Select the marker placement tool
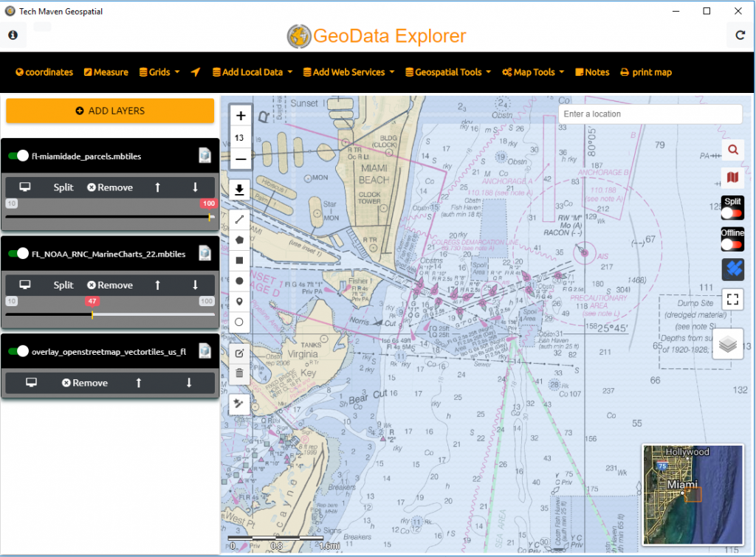 tap(241, 301)
